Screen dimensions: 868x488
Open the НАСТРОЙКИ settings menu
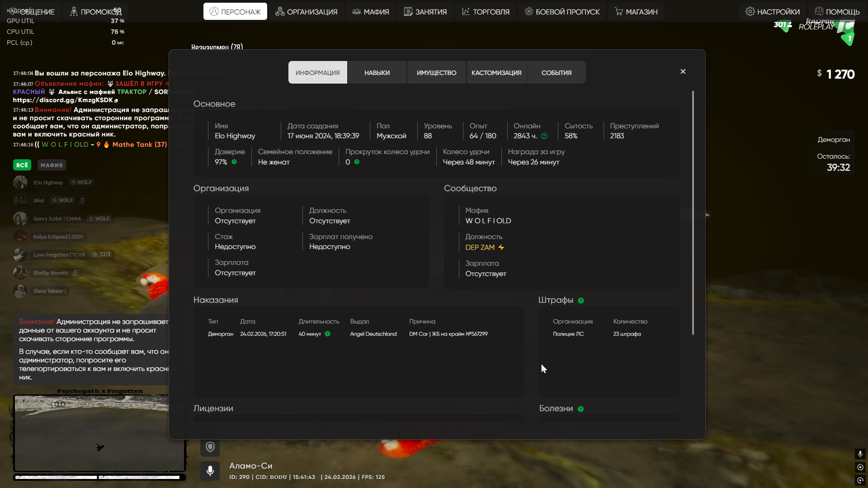pos(773,12)
